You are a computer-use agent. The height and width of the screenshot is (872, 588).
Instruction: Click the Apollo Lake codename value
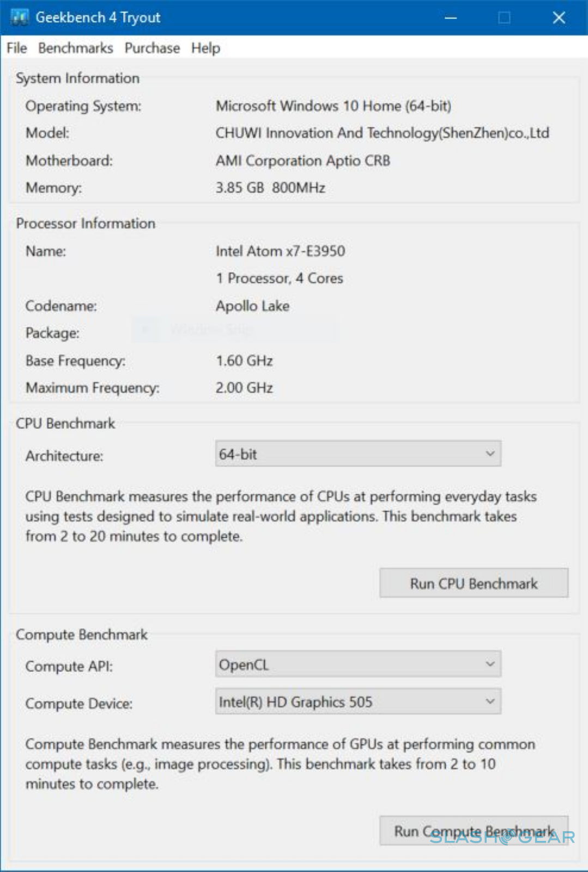tap(252, 306)
